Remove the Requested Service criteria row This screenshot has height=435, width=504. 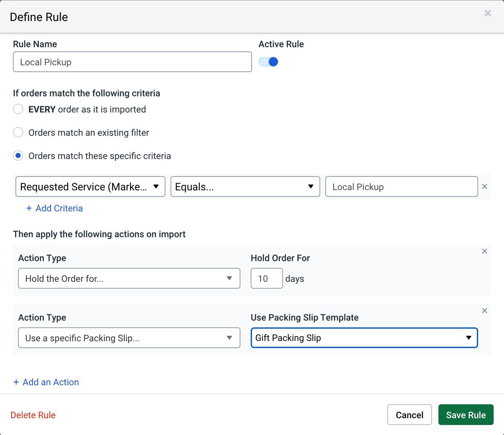(484, 186)
